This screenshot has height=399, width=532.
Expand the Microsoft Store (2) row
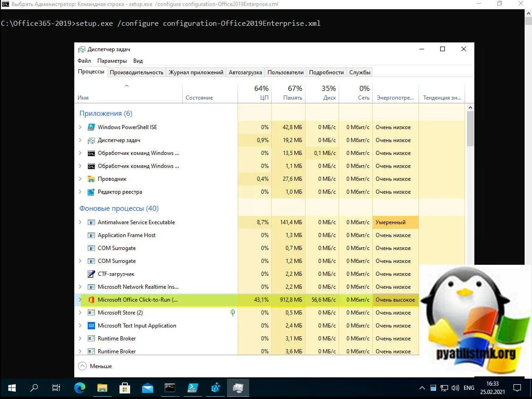(x=80, y=312)
